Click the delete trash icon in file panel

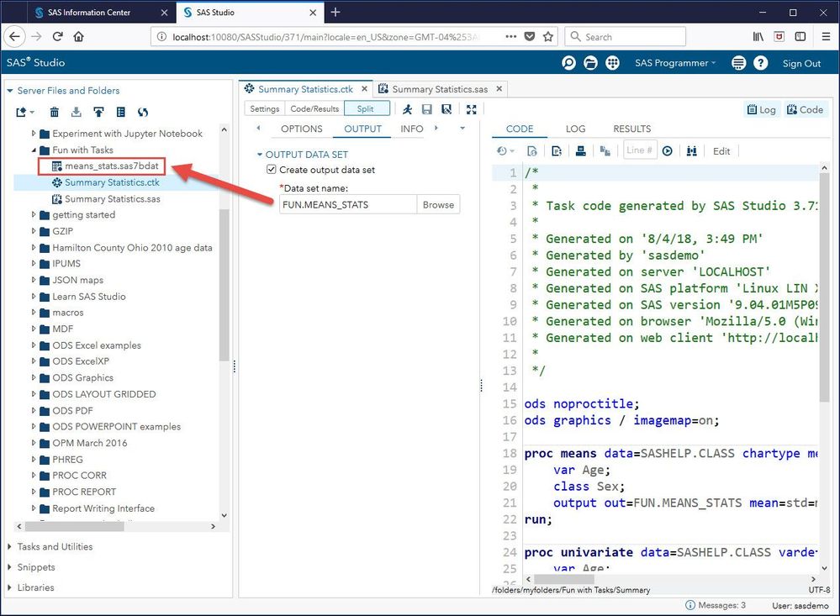[55, 112]
